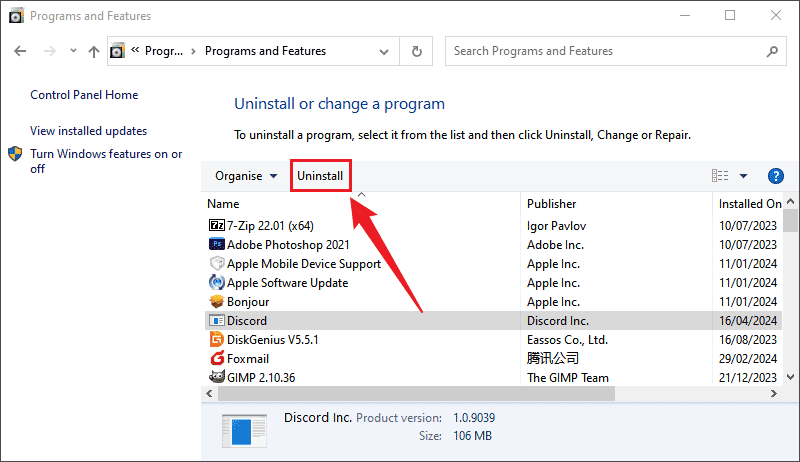Click Programs and Features breadcrumb segment
800x462 pixels.
265,51
